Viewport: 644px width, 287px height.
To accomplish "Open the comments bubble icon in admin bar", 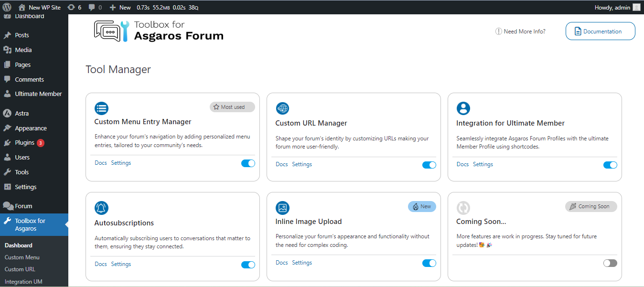I will pos(91,8).
